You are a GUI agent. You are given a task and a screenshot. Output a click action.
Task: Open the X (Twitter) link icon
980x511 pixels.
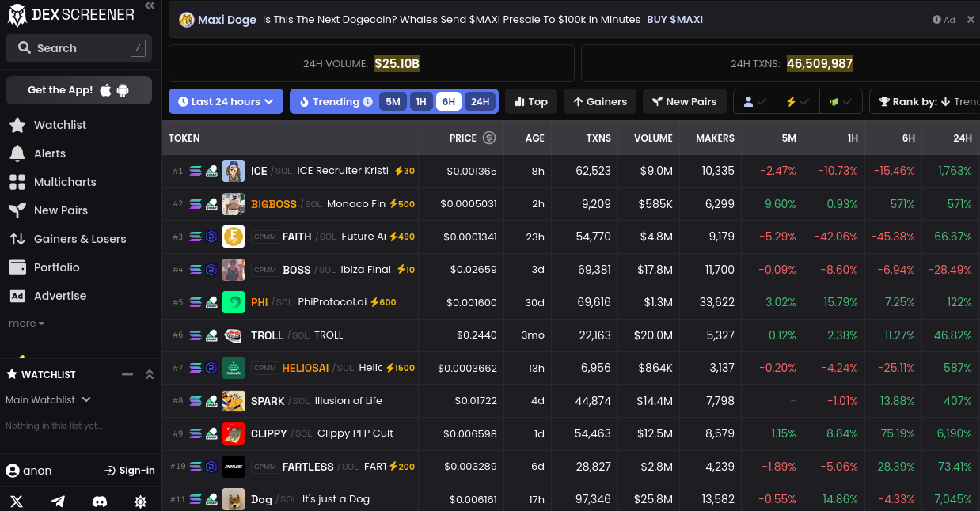tap(17, 502)
